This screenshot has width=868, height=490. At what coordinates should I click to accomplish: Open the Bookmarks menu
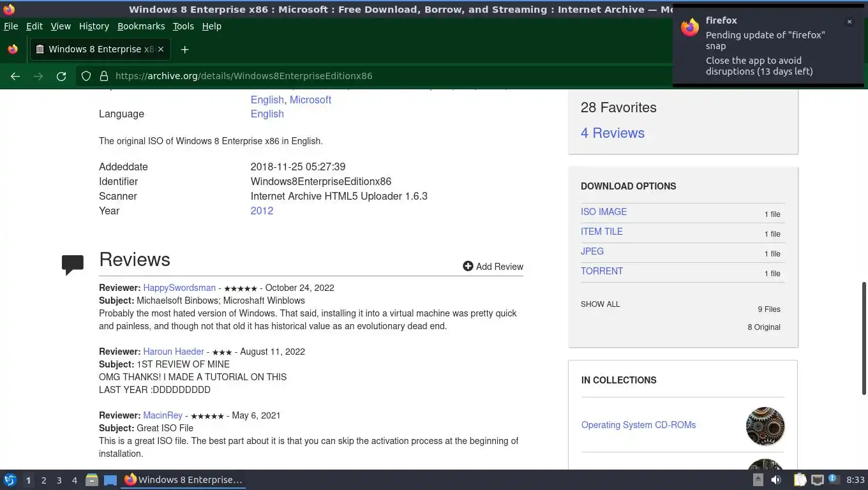(x=141, y=26)
